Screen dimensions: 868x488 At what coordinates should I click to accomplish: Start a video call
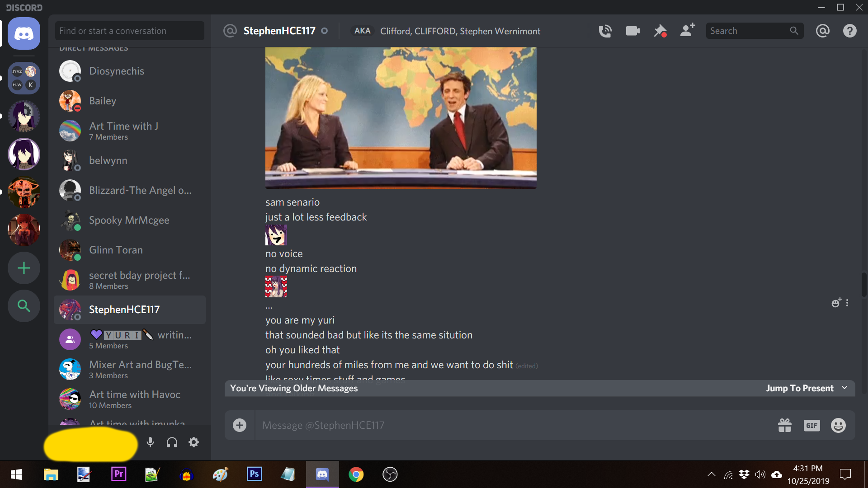pos(632,31)
